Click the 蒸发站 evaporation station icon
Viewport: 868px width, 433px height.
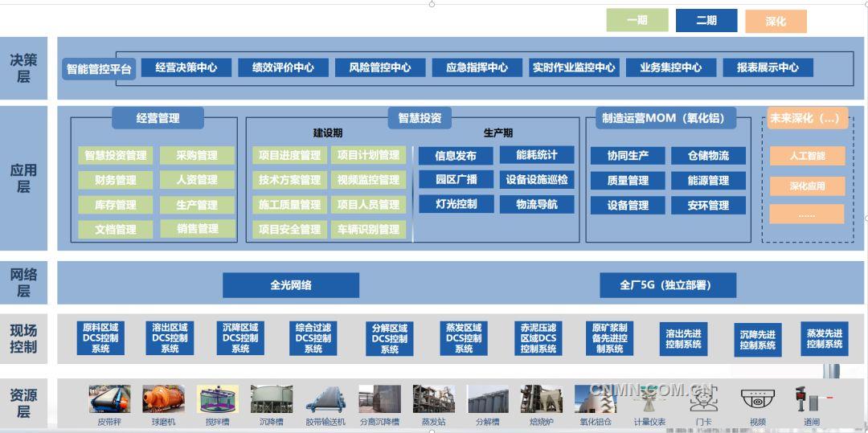[x=434, y=399]
